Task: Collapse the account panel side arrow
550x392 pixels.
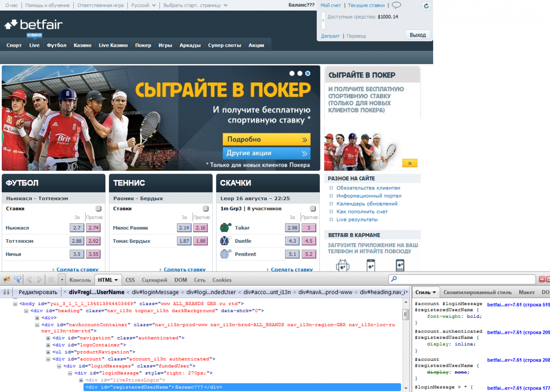Action: tap(324, 21)
